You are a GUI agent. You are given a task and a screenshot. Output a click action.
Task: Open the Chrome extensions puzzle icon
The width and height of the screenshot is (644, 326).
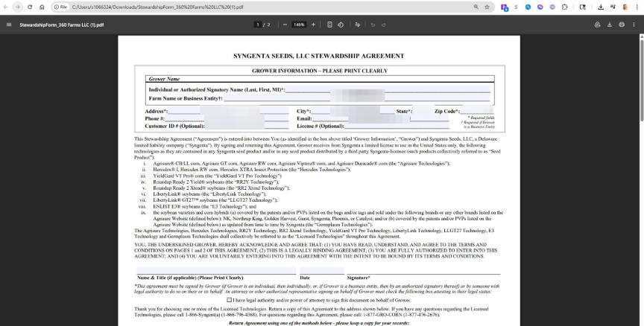pos(565,7)
